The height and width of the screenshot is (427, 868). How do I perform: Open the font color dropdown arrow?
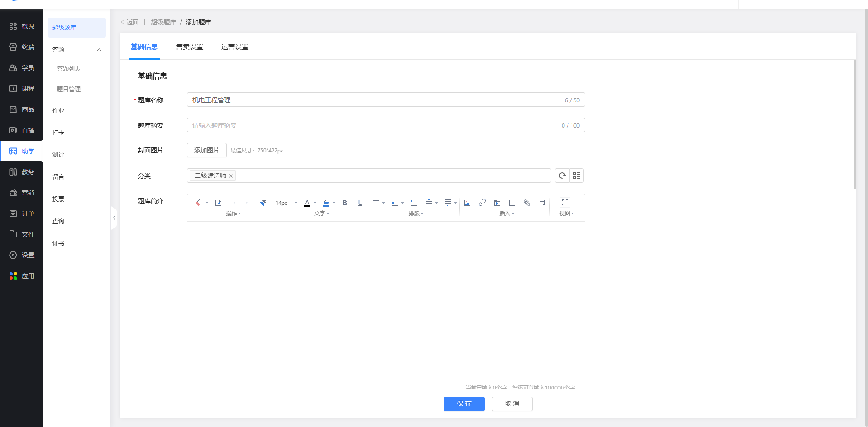coord(315,203)
